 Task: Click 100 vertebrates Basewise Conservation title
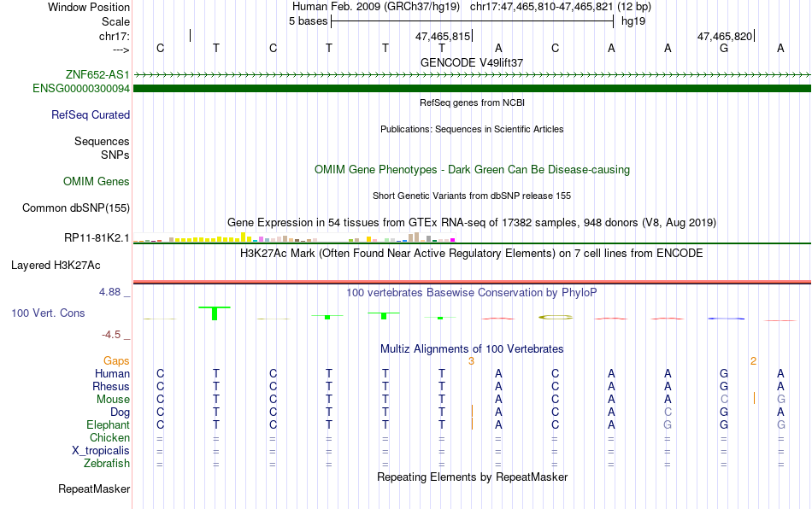point(472,292)
